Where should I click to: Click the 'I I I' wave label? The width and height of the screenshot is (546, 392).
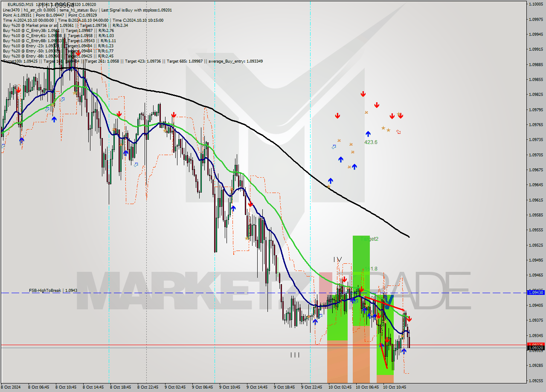pyautogui.click(x=295, y=355)
